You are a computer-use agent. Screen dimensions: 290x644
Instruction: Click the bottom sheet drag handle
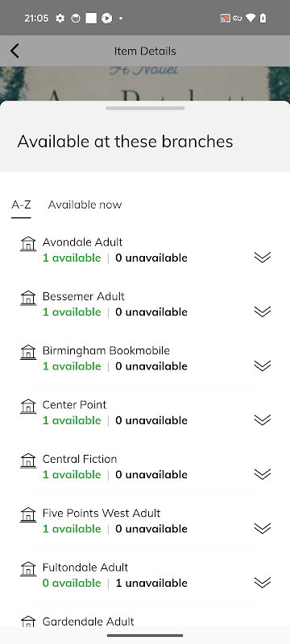pos(145,109)
